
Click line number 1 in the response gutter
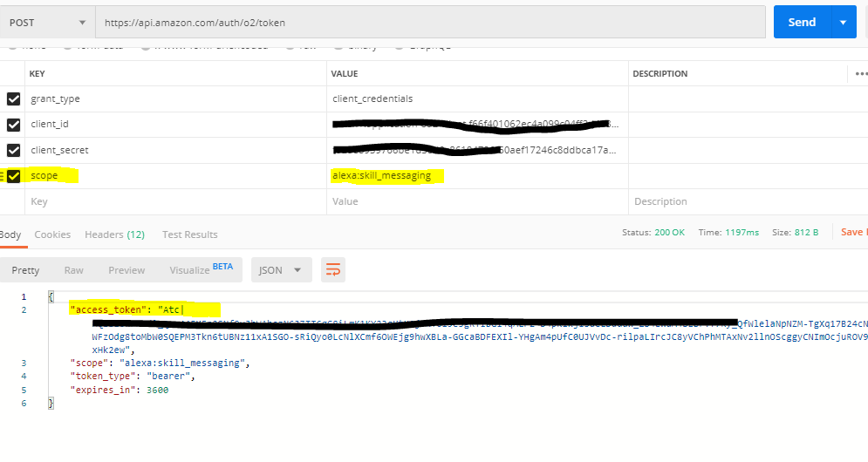24,296
